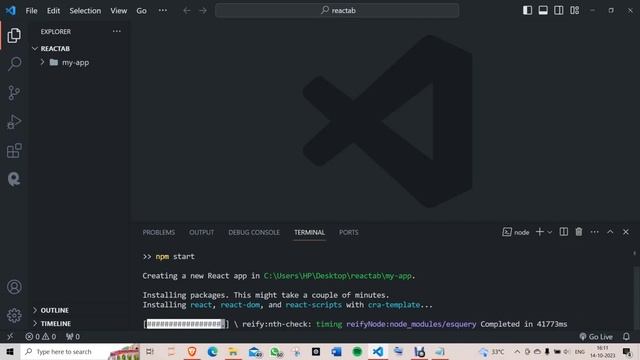The height and width of the screenshot is (360, 640).
Task: Kill terminal with the trash icon
Action: point(579,232)
